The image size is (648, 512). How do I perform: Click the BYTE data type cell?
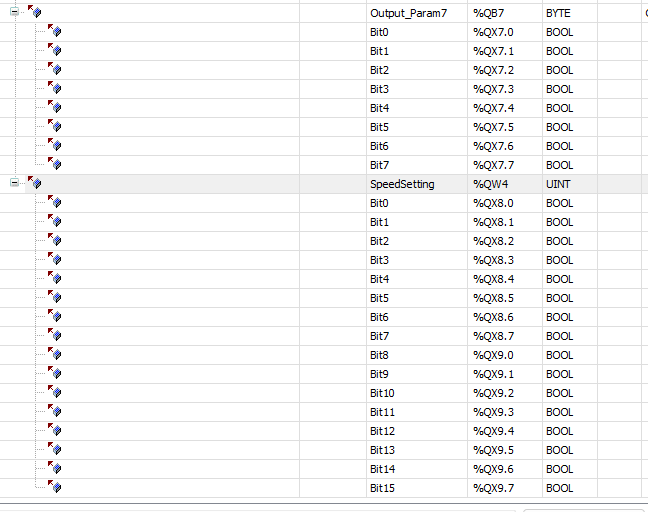tap(558, 13)
